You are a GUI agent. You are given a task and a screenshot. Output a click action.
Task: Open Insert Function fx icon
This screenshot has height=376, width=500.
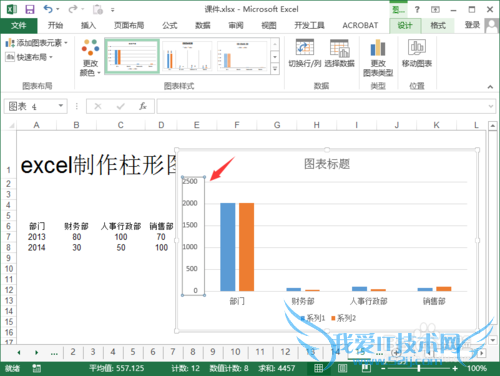(x=143, y=106)
